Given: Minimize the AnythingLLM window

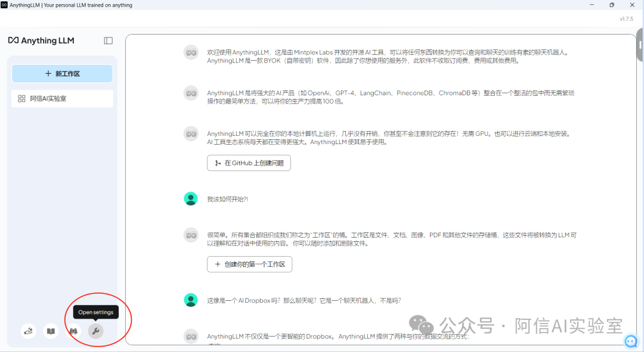Looking at the screenshot, I should click(x=592, y=5).
